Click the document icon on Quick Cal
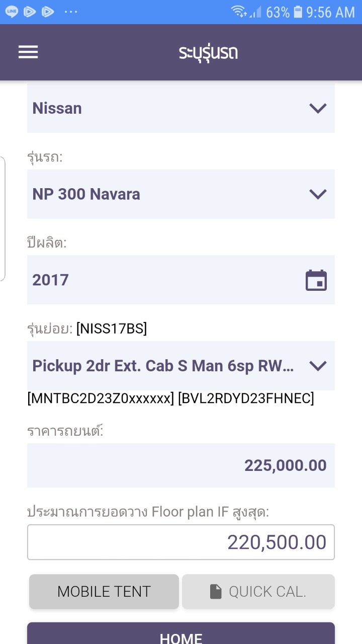362x644 pixels. (216, 592)
